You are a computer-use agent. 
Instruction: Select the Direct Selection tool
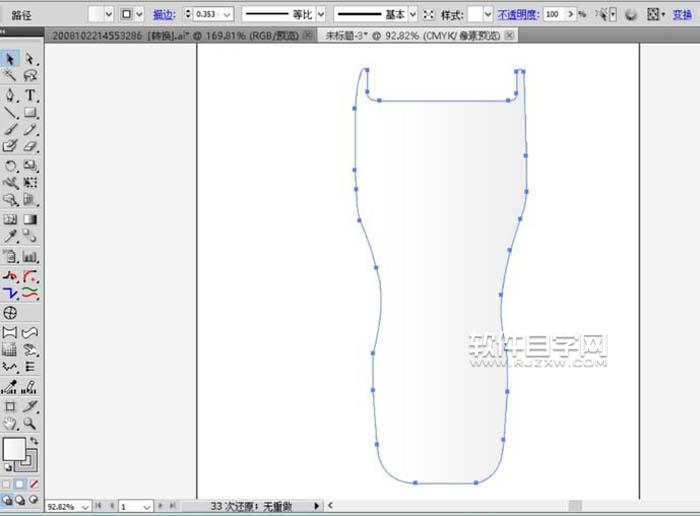(x=30, y=59)
